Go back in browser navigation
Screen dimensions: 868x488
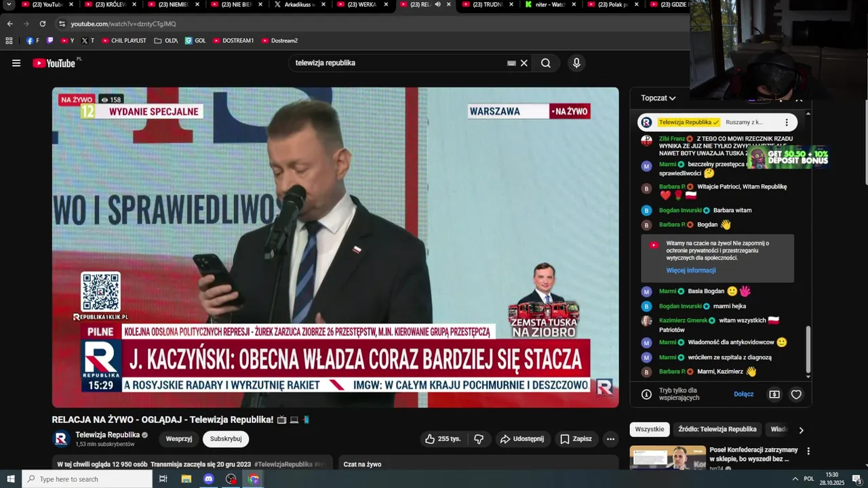[10, 24]
